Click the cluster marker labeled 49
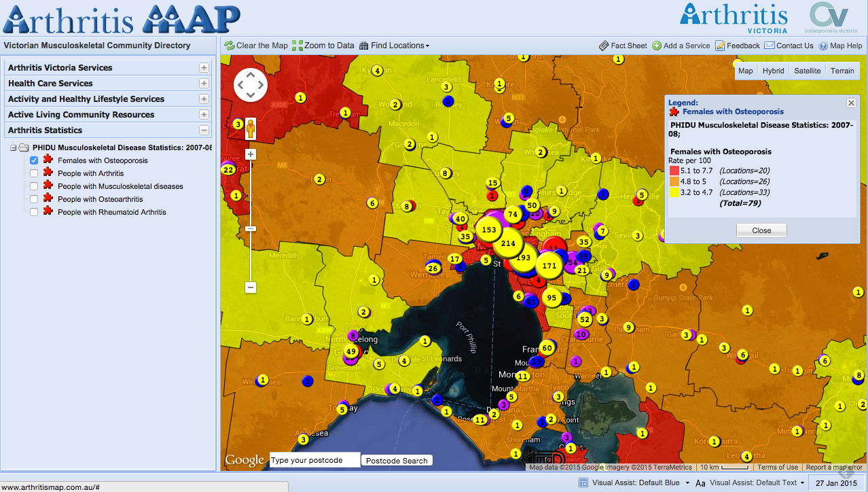Viewport: 868px width, 492px height. coord(351,351)
